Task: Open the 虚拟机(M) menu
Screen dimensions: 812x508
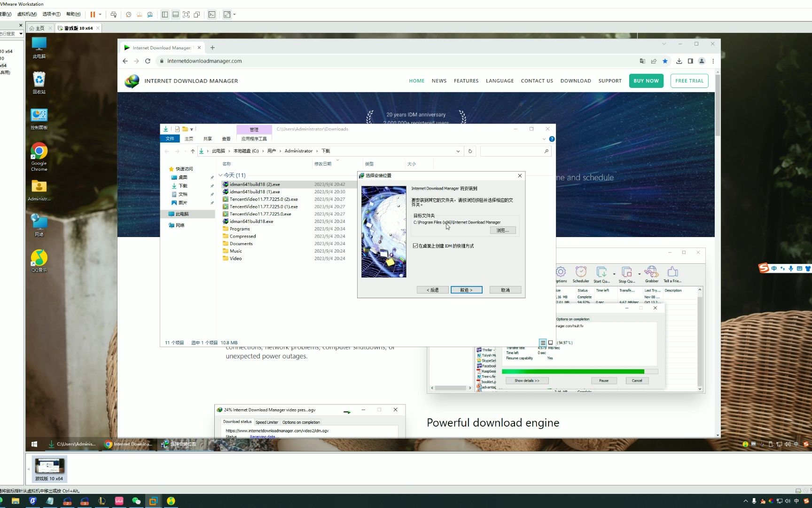Action: tap(27, 14)
